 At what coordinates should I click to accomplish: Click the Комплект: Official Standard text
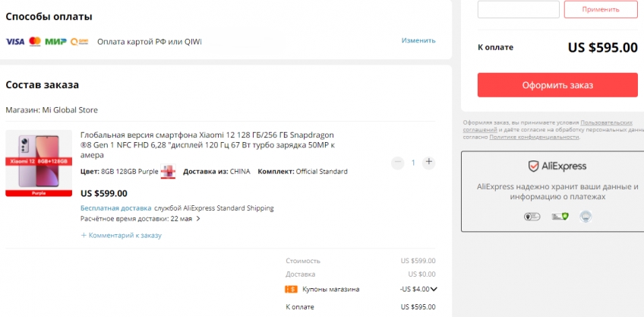pos(302,172)
